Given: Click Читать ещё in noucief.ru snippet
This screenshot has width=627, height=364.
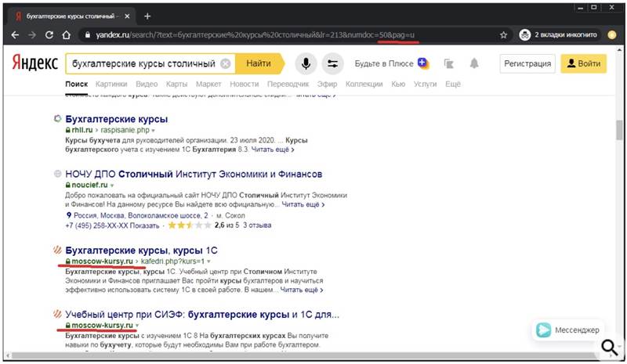Looking at the screenshot, I should 303,204.
